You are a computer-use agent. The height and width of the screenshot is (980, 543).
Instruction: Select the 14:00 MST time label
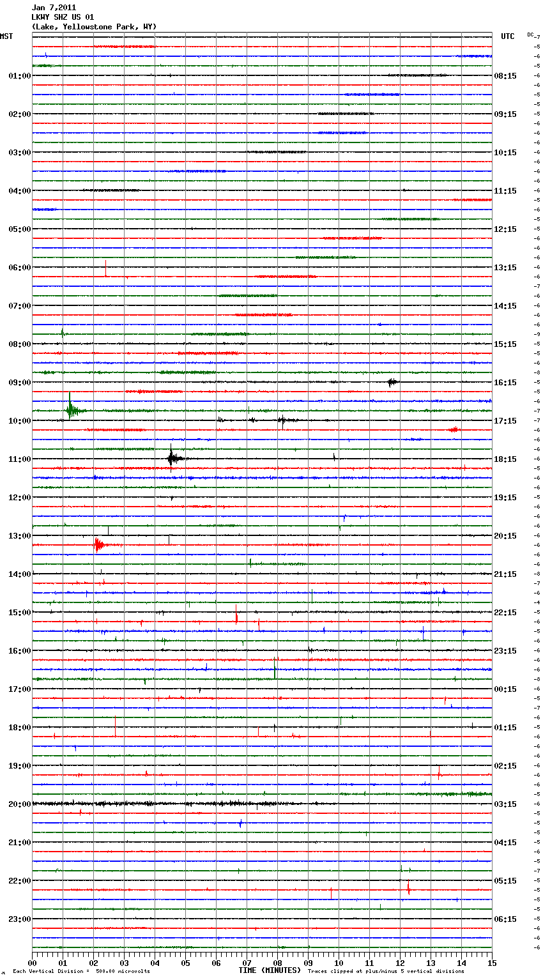pyautogui.click(x=20, y=574)
